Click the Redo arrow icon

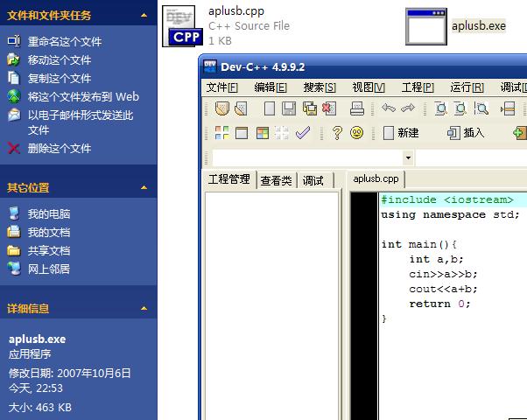coord(408,108)
